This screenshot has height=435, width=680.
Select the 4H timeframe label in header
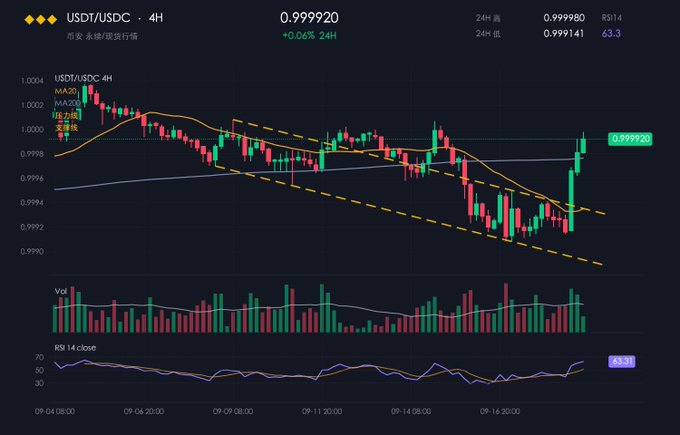(x=156, y=18)
